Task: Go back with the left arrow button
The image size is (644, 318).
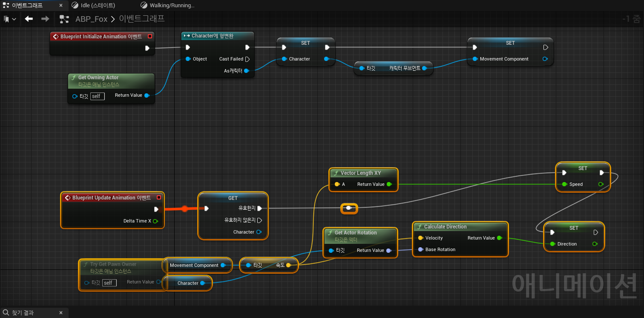Action: pos(29,19)
